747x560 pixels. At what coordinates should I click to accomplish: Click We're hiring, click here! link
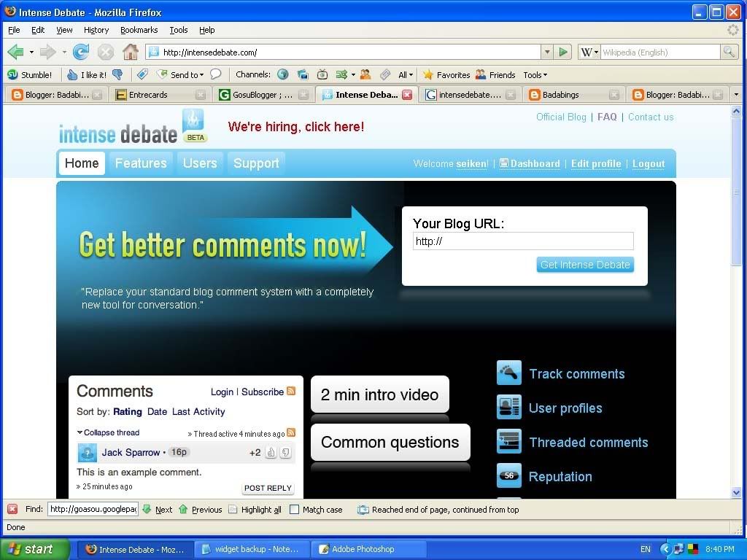click(296, 127)
